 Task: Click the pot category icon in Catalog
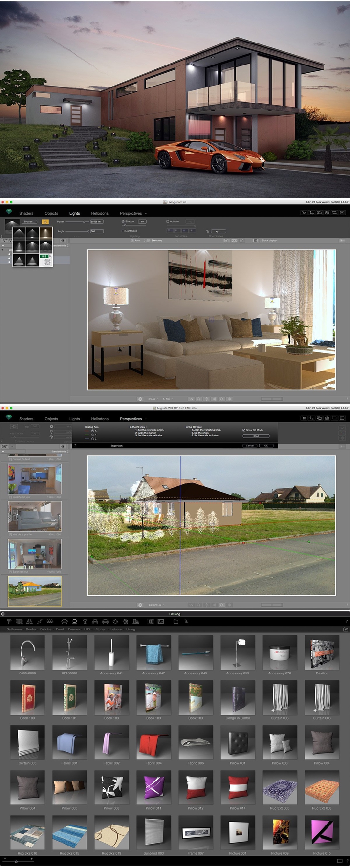pyautogui.click(x=115, y=621)
